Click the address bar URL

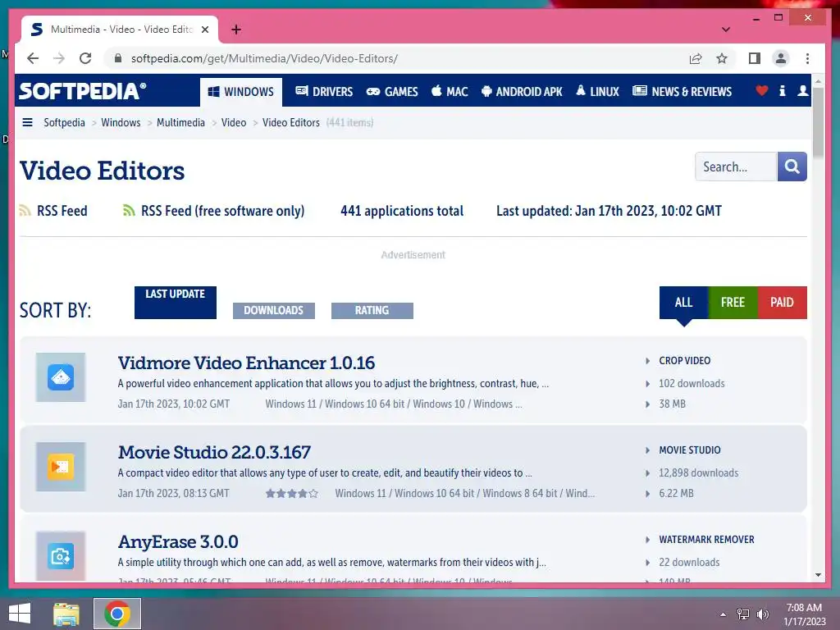pos(264,58)
